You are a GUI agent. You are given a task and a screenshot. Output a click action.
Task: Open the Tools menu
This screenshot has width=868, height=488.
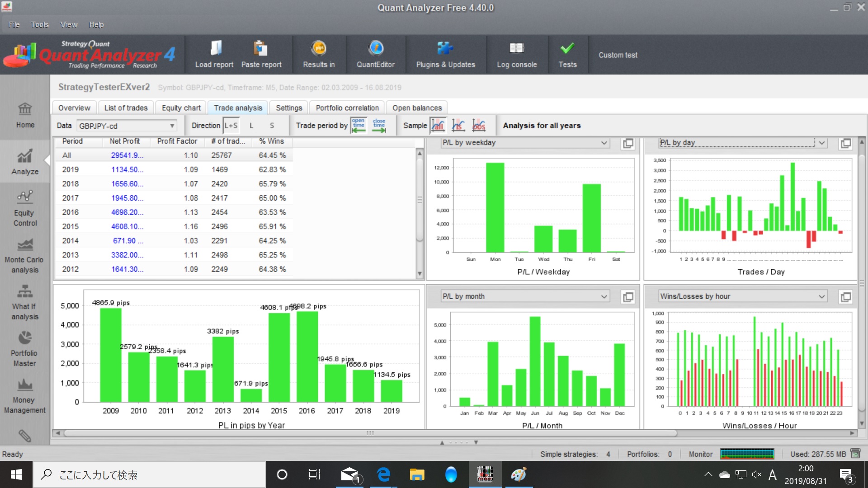point(39,24)
